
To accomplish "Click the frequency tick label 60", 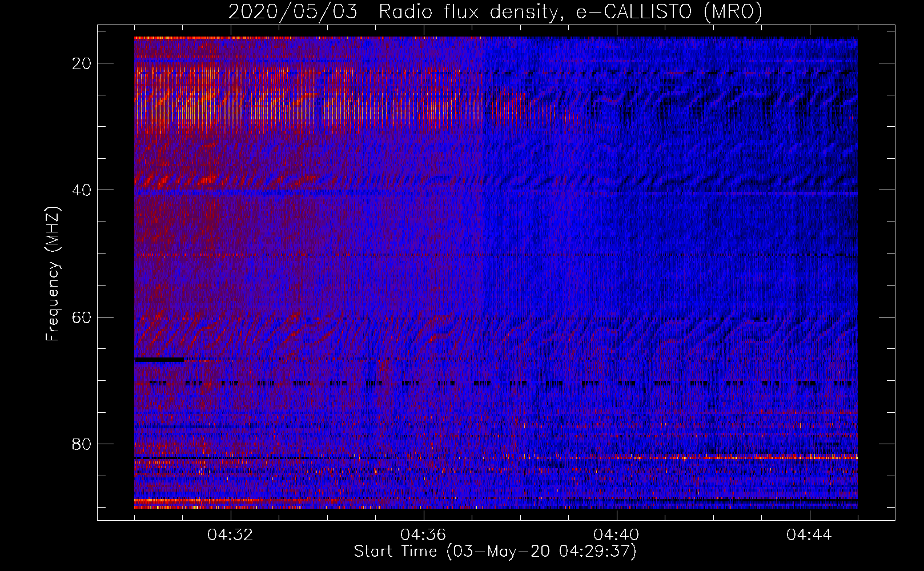I will [82, 317].
